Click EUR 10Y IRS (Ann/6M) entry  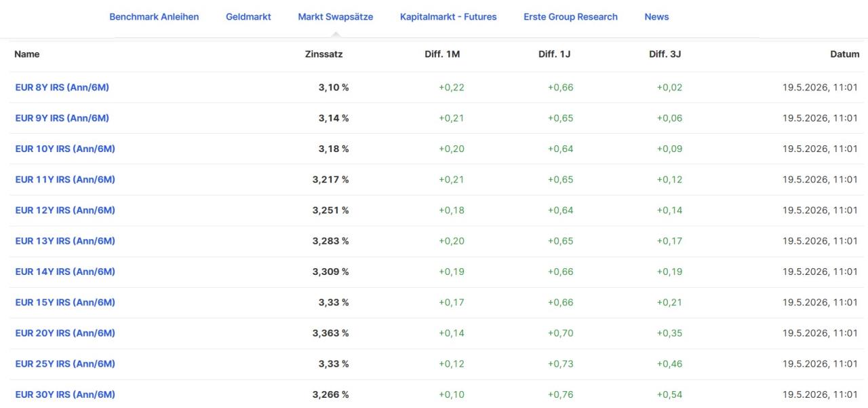[x=65, y=149]
